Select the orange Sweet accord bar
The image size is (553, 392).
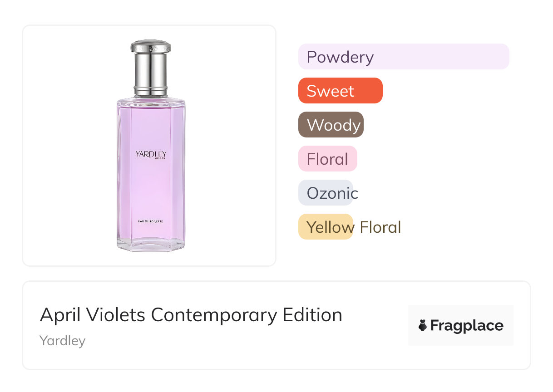tap(340, 91)
